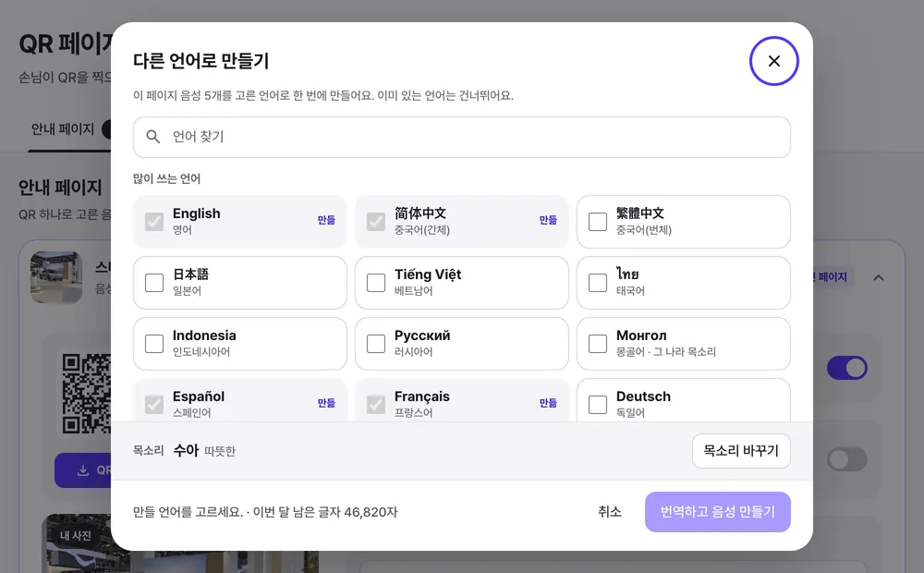Click the disabled English checkbox
The image size is (924, 573).
154,222
